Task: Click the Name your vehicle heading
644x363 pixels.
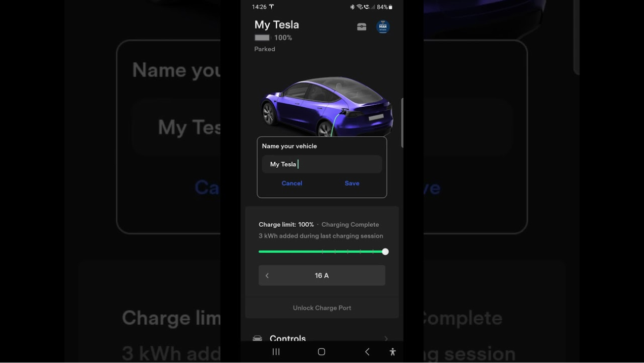Action: pyautogui.click(x=289, y=146)
